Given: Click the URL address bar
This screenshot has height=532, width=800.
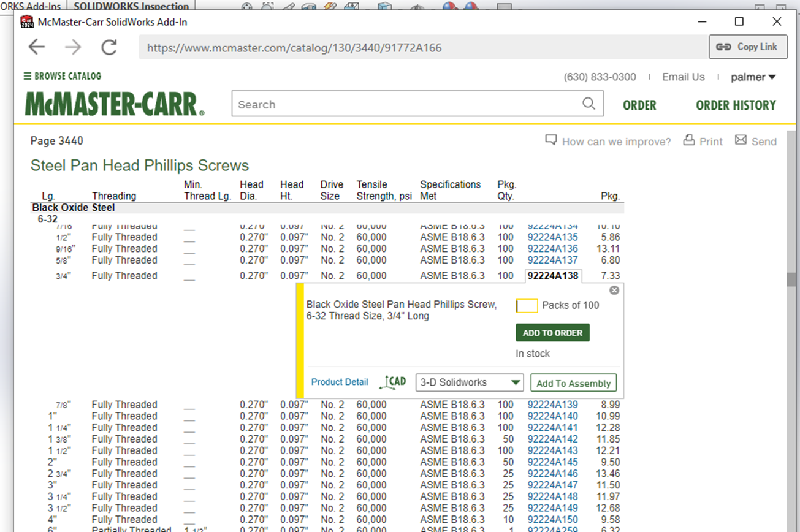Looking at the screenshot, I should pyautogui.click(x=423, y=47).
